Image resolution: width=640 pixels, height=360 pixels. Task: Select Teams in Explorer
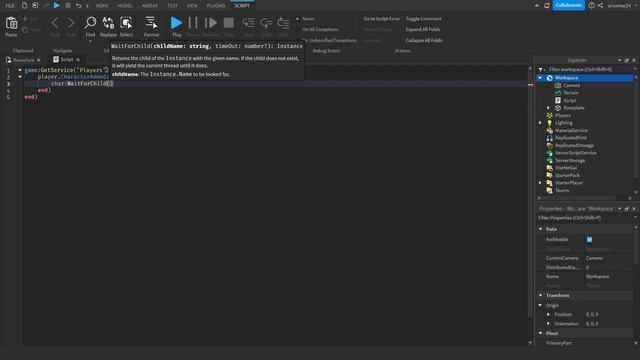point(562,190)
